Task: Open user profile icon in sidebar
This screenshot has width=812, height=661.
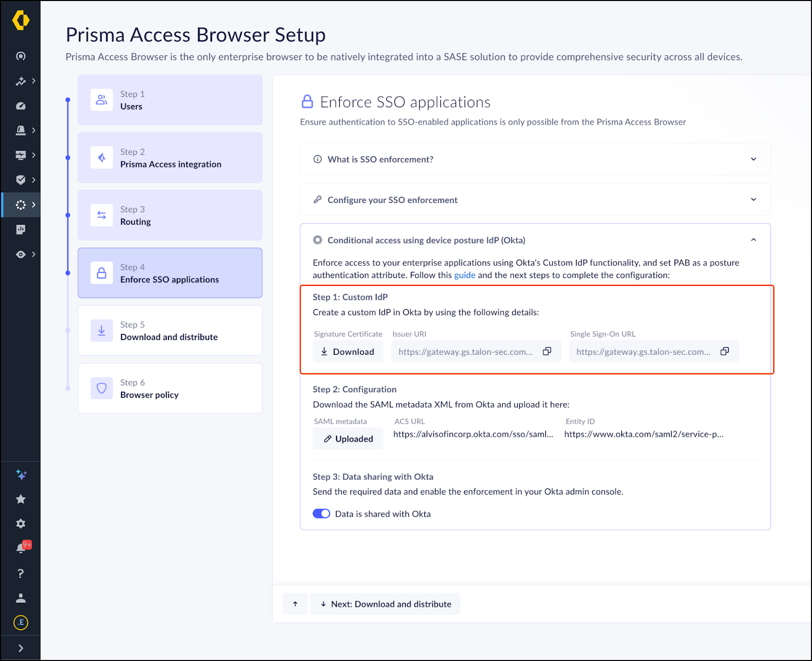Action: (x=21, y=598)
